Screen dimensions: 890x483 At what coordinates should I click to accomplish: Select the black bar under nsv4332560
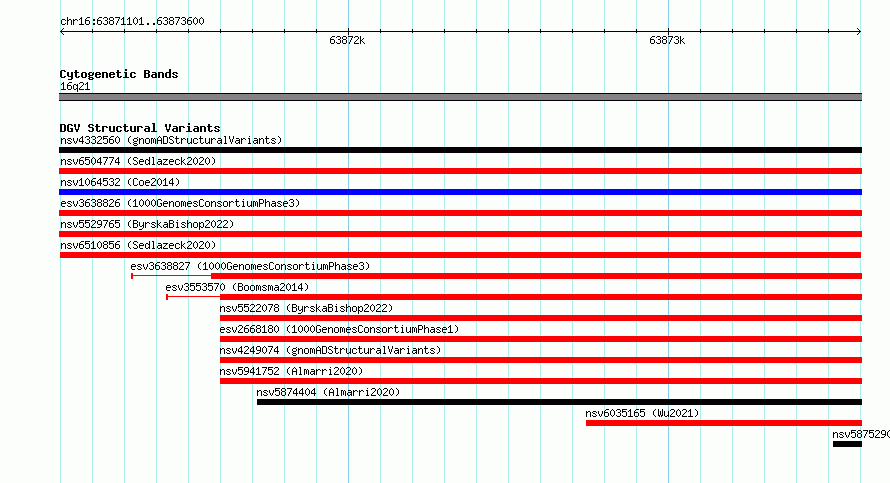[460, 150]
